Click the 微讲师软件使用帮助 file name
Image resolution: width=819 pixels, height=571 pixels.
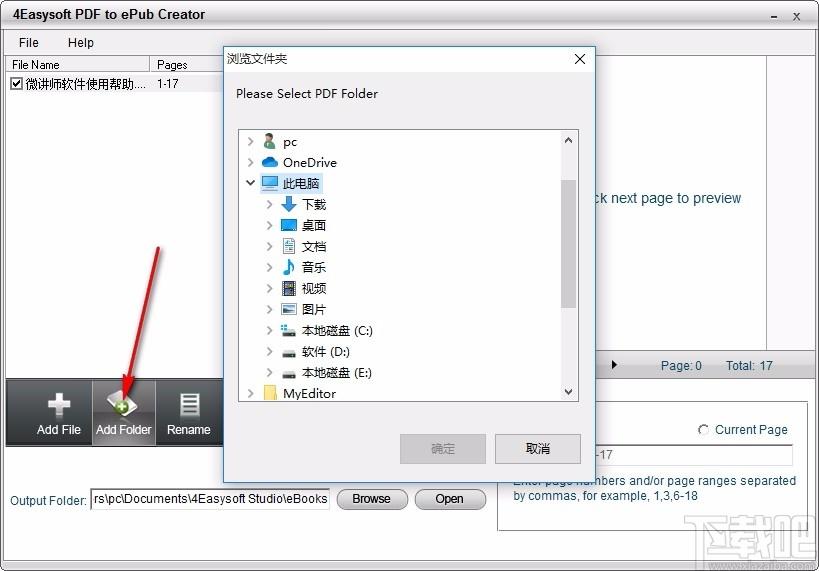click(x=86, y=84)
